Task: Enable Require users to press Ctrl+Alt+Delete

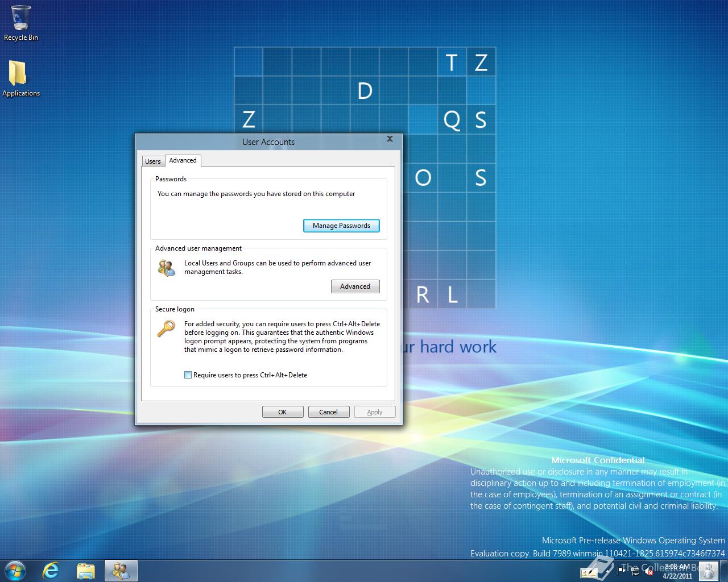Action: pos(188,375)
